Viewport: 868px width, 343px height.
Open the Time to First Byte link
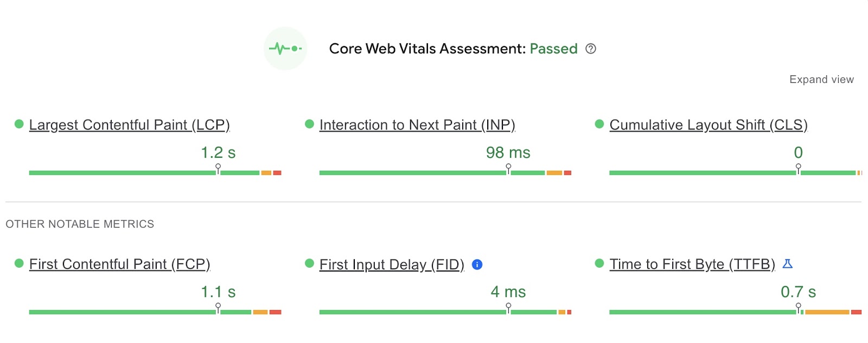coord(693,264)
